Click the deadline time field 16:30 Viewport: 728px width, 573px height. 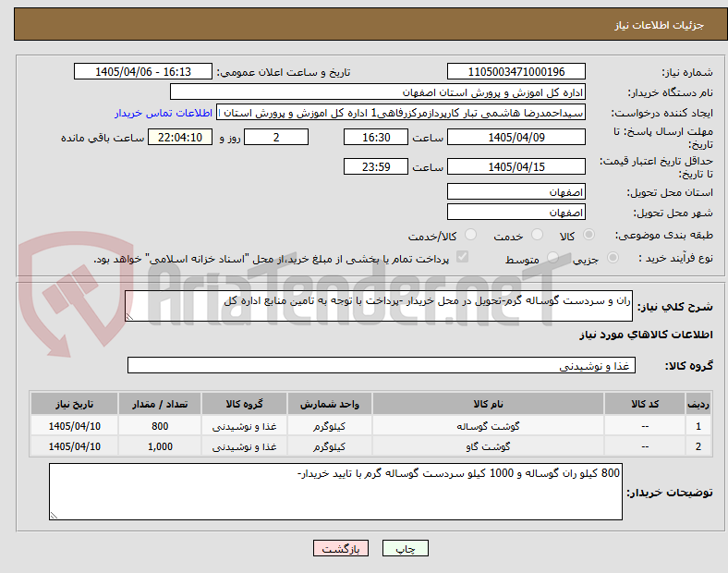click(x=376, y=138)
